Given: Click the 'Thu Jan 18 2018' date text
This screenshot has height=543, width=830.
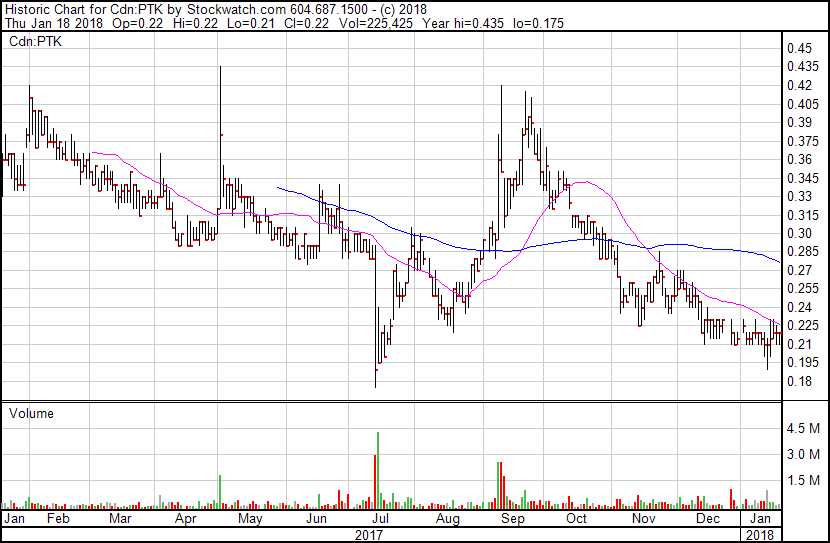Looking at the screenshot, I should pyautogui.click(x=54, y=23).
